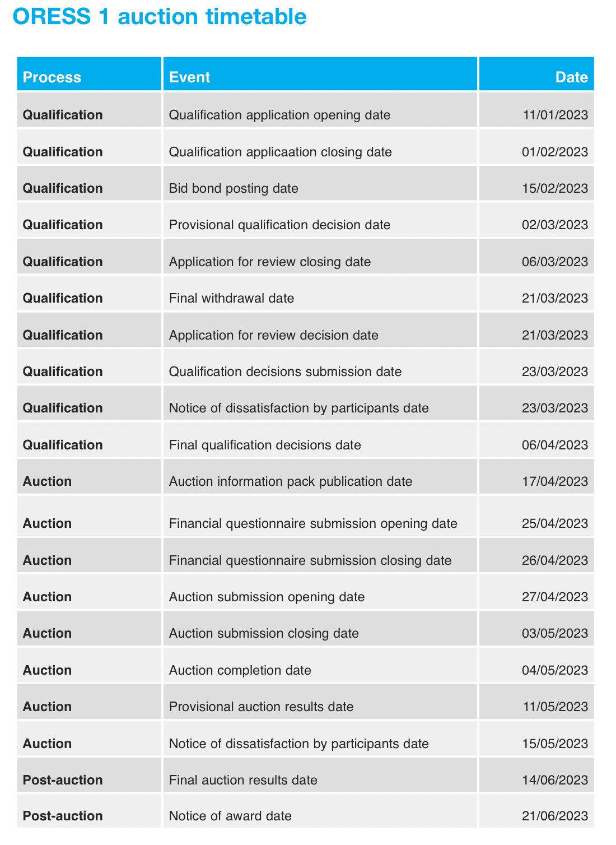Select Provisional qualification decision date event
The image size is (616, 845).
pyautogui.click(x=279, y=225)
